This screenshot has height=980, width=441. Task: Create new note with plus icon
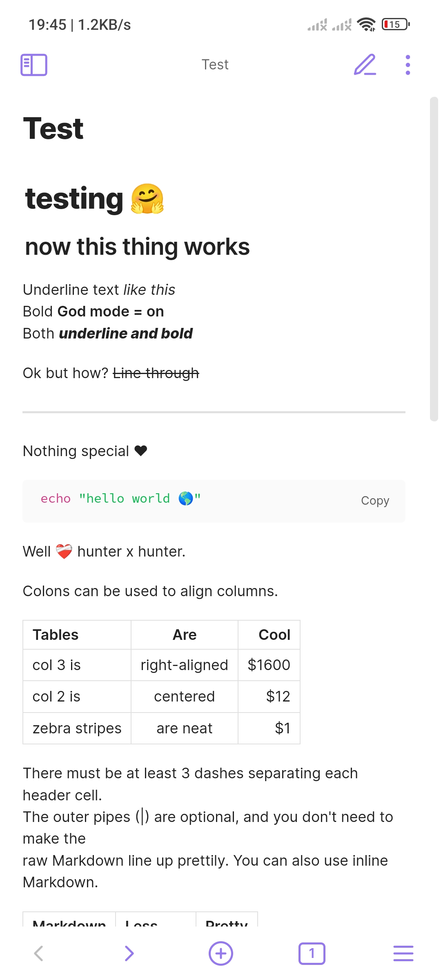[220, 953]
